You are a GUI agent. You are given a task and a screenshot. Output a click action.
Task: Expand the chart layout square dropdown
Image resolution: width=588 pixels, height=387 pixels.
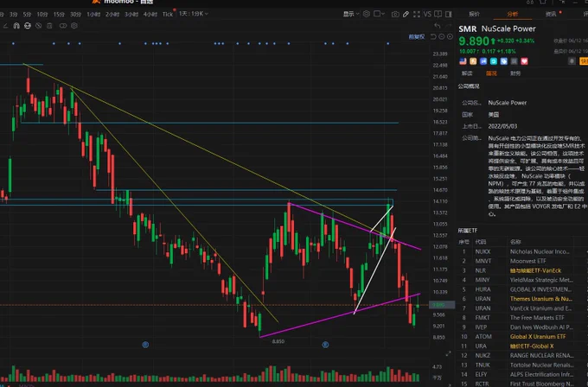point(379,14)
